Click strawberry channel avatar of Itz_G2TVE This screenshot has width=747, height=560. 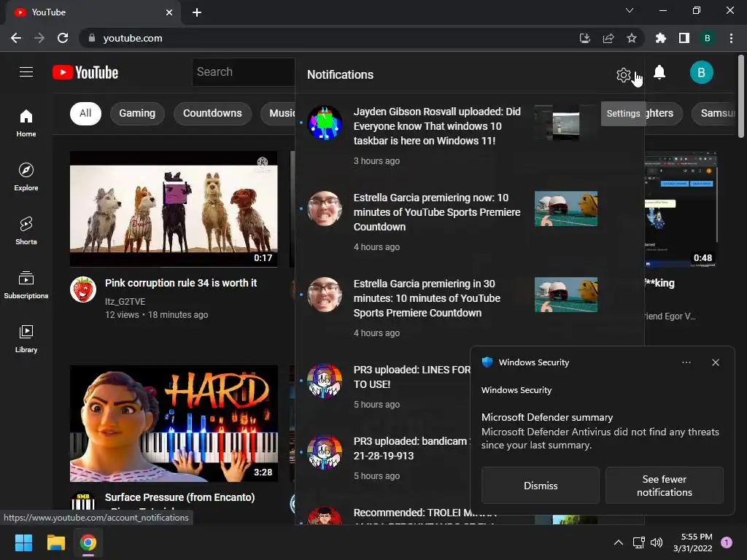point(83,289)
